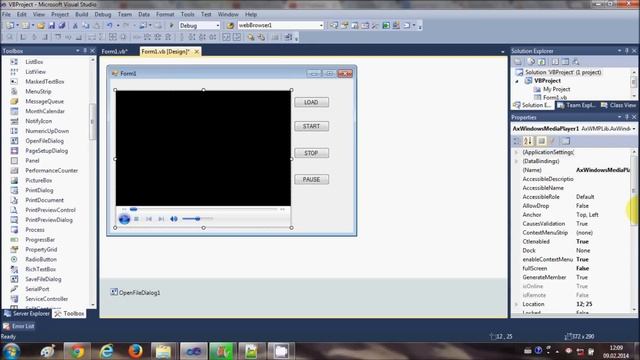
Task: Open the active document list dropdown arrow
Action: (502, 52)
